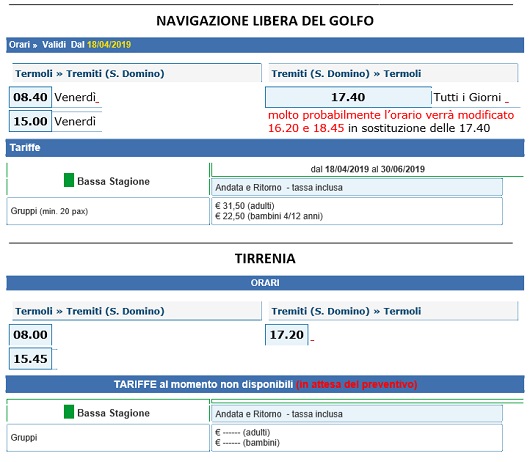Click the Tirrenia Gruppi cell
Viewport: 530px width, 462px height.
click(x=108, y=438)
